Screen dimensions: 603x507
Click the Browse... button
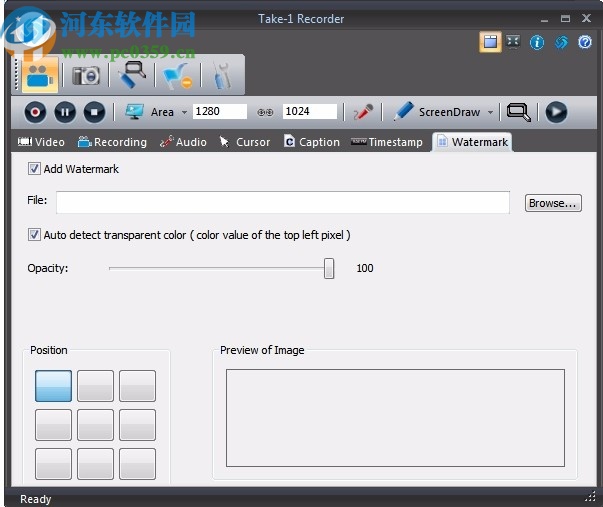553,203
